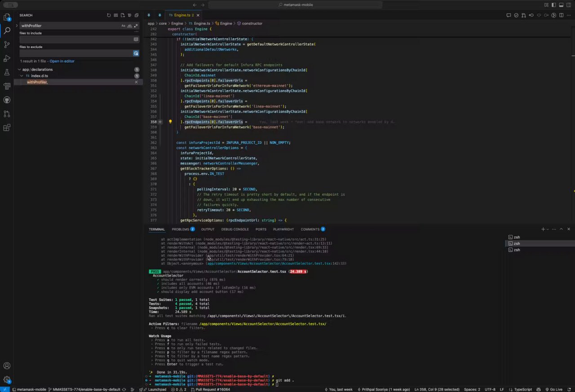Open the Run and Debug view
This screenshot has width=575, height=392.
tap(7, 58)
